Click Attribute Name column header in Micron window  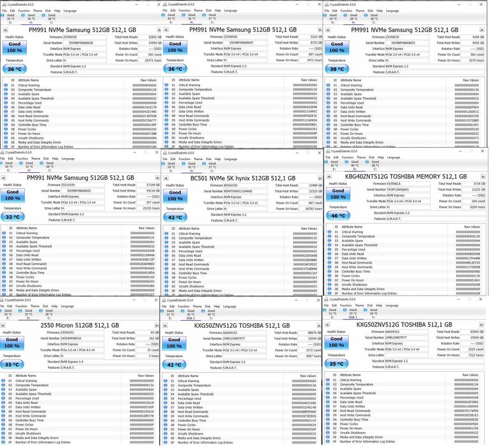[26, 376]
